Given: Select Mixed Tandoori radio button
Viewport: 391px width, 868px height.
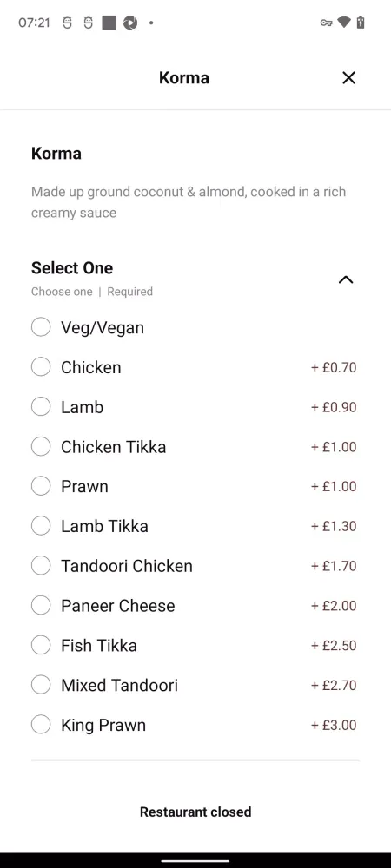Looking at the screenshot, I should (41, 686).
